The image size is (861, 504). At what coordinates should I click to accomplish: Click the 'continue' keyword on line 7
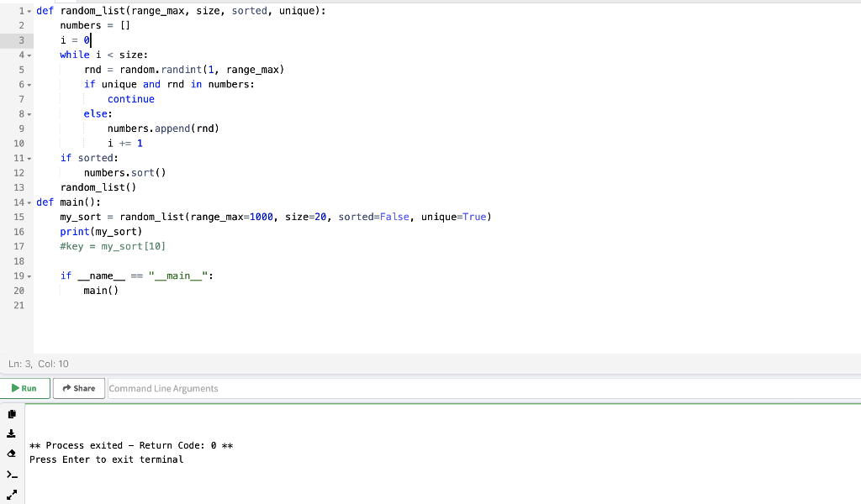[x=130, y=99]
